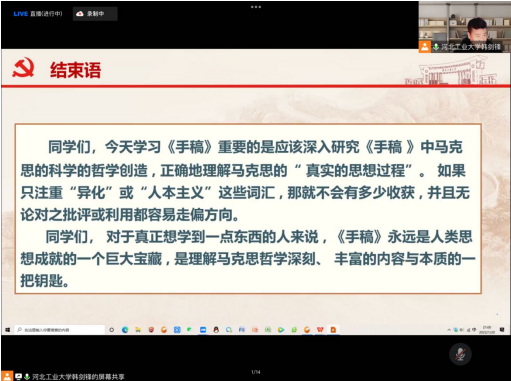Open File Explorer folder icon on taskbar
The width and height of the screenshot is (511, 381).
pyautogui.click(x=138, y=330)
